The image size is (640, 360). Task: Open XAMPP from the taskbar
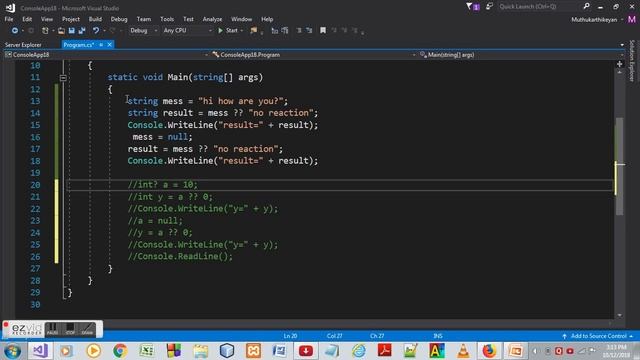(x=253, y=351)
